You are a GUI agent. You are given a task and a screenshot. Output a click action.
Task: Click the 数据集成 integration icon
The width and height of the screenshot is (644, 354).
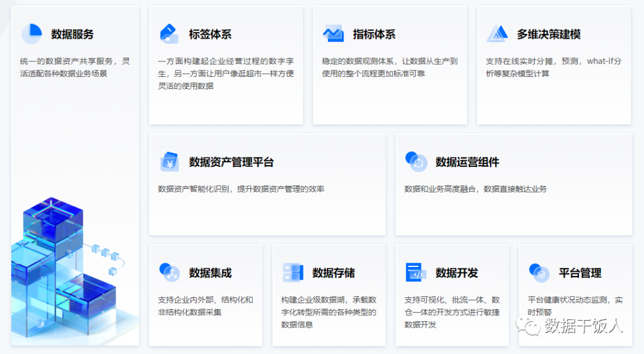170,272
